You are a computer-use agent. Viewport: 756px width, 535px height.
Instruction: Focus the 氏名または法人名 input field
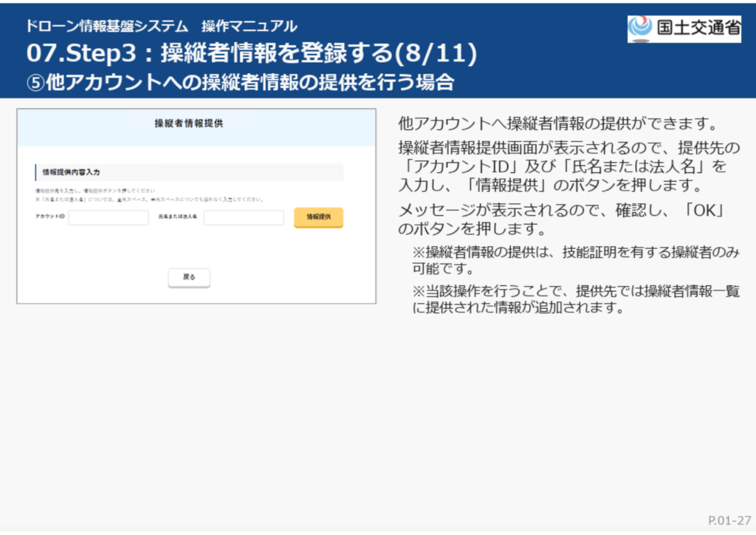click(244, 217)
